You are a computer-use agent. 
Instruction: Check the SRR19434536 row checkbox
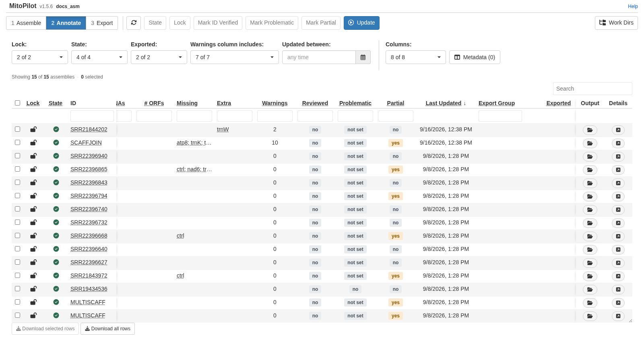click(x=17, y=289)
